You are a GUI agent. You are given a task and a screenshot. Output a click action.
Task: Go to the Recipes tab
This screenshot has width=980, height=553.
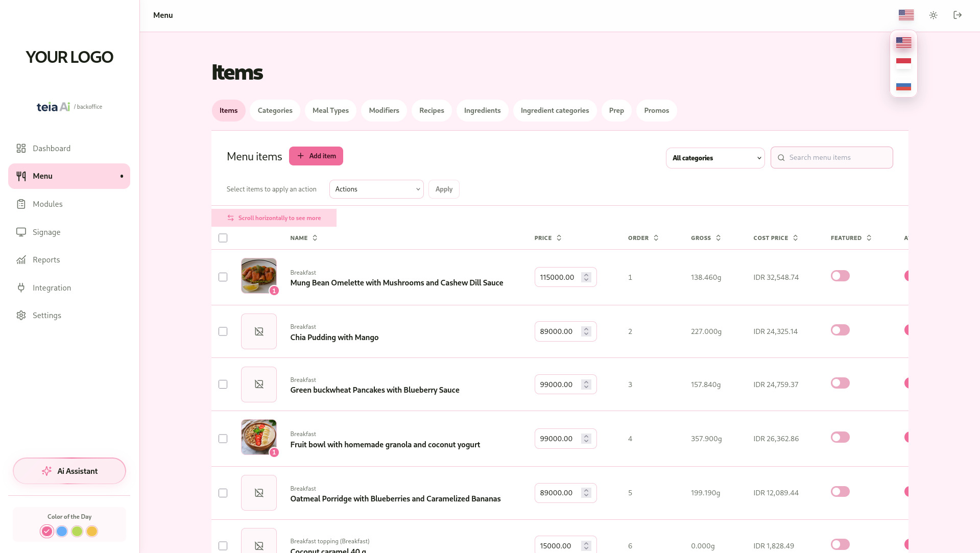click(432, 110)
